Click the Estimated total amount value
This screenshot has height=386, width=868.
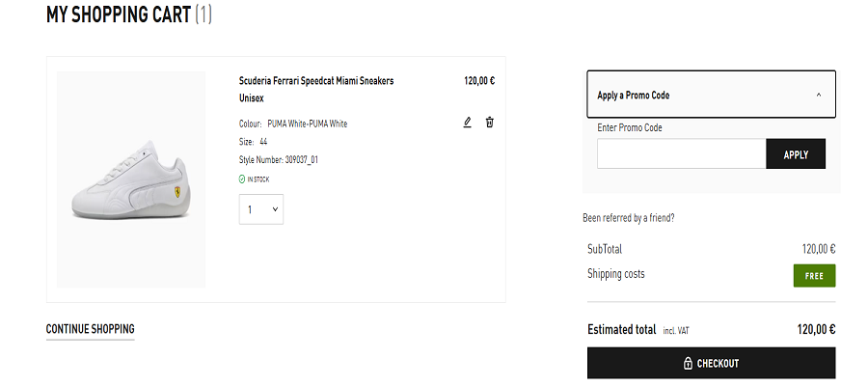816,329
